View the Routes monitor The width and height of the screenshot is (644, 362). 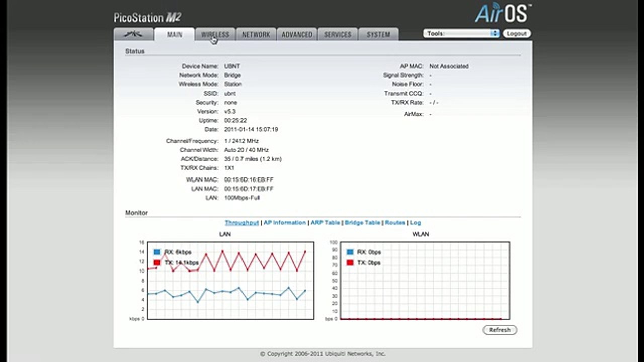point(395,222)
